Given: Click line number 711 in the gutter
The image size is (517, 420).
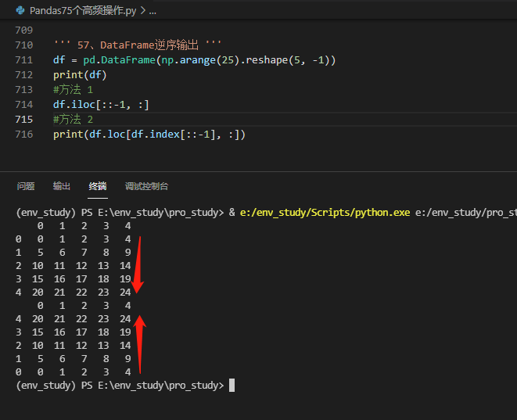Looking at the screenshot, I should pyautogui.click(x=24, y=60).
